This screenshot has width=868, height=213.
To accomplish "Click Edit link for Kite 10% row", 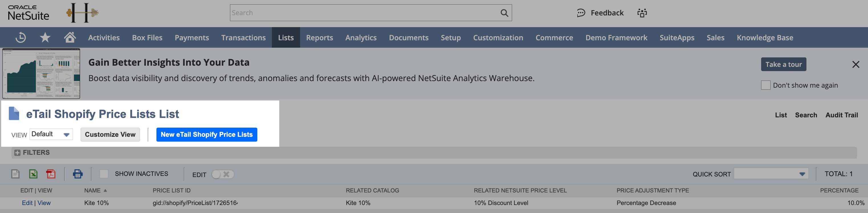I will (x=27, y=203).
